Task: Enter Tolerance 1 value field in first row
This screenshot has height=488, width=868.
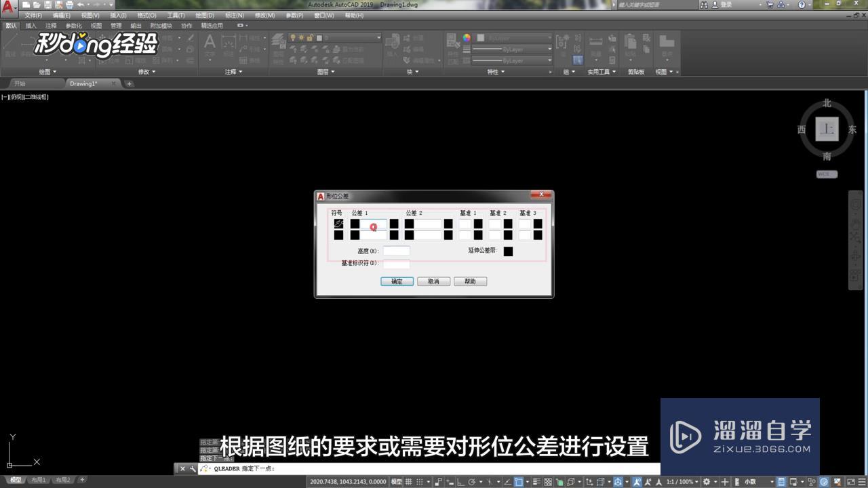Action: [x=374, y=224]
